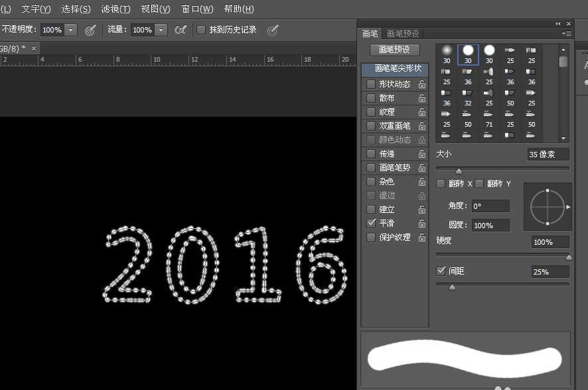Click the 画笔预设 button
Screen dimensions: 588x390
click(x=394, y=50)
